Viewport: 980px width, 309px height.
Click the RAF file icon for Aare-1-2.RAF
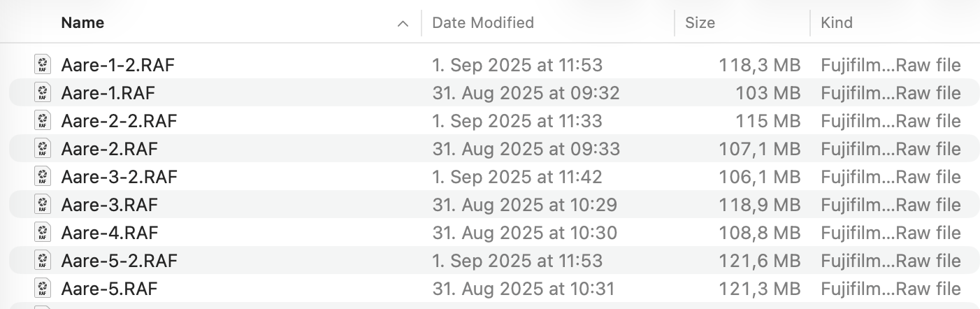click(43, 65)
